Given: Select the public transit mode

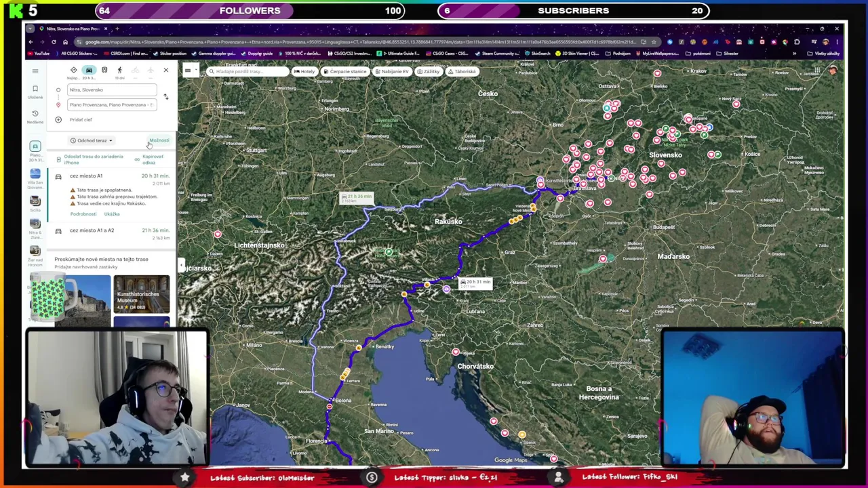Looking at the screenshot, I should click(104, 70).
